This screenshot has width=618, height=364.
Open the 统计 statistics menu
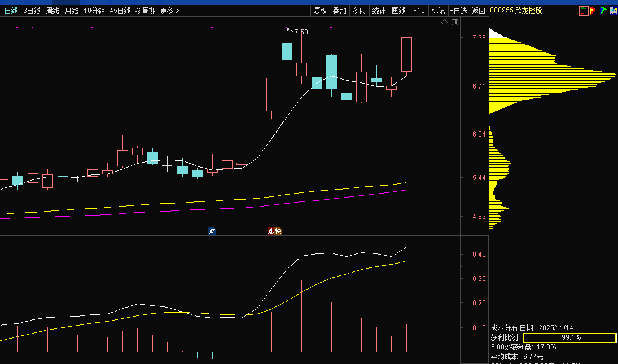379,11
